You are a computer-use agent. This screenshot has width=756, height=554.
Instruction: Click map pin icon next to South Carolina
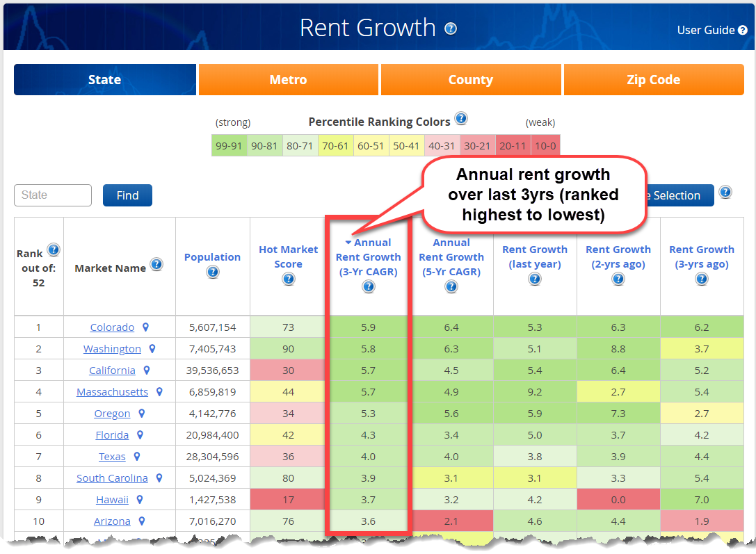pyautogui.click(x=159, y=478)
